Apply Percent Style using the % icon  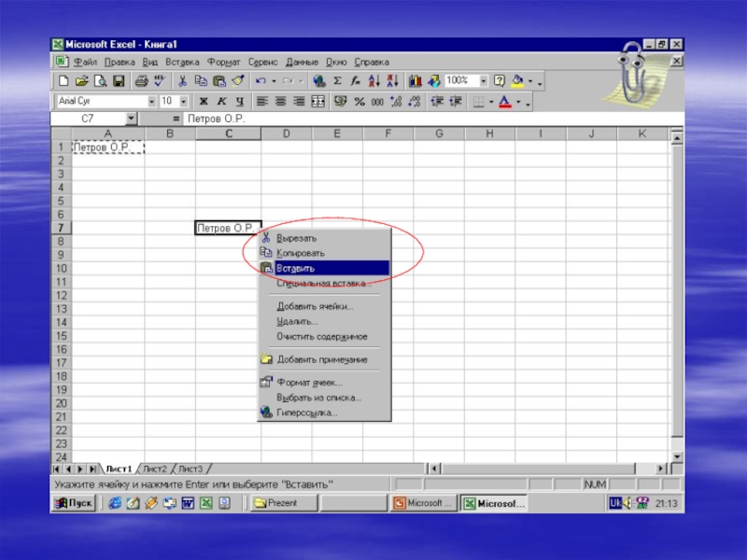[x=359, y=101]
